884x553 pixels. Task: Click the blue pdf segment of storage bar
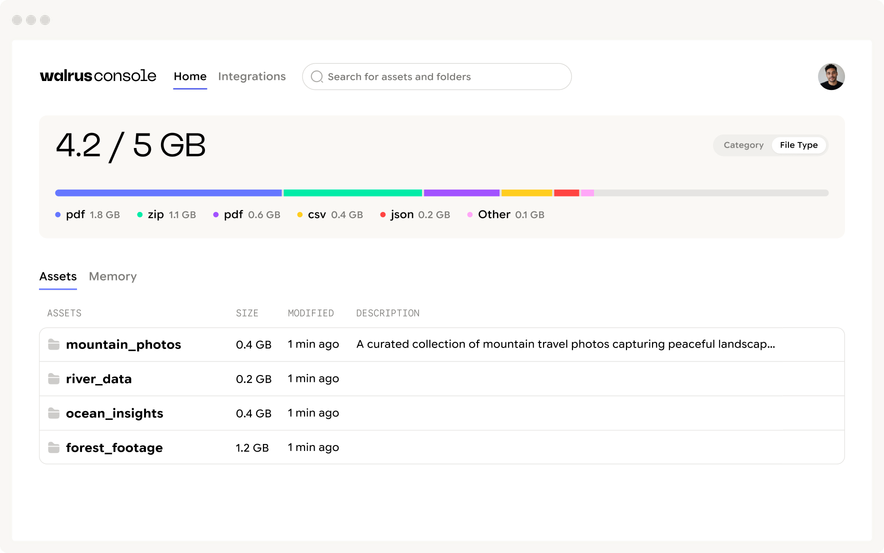(169, 193)
